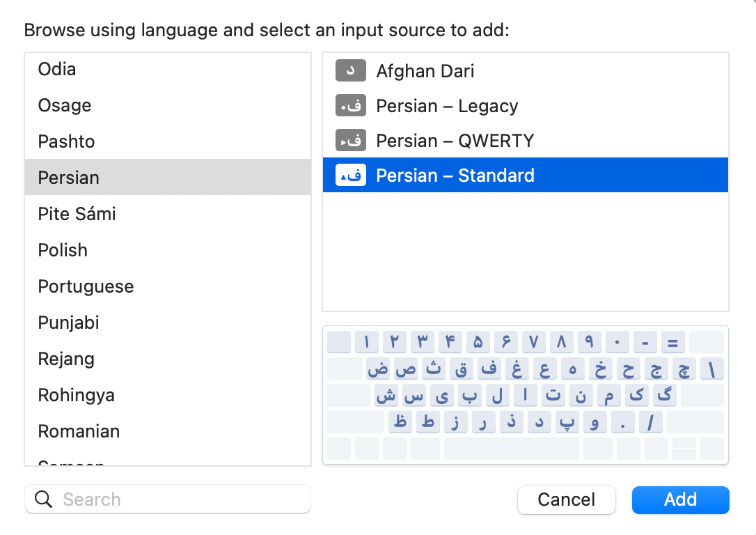
Task: Click the Persian – Legacy badge icon
Action: (x=351, y=105)
